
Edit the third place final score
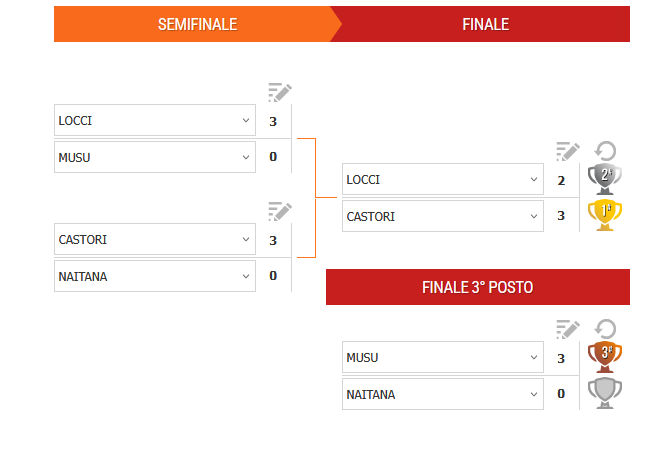tap(567, 329)
